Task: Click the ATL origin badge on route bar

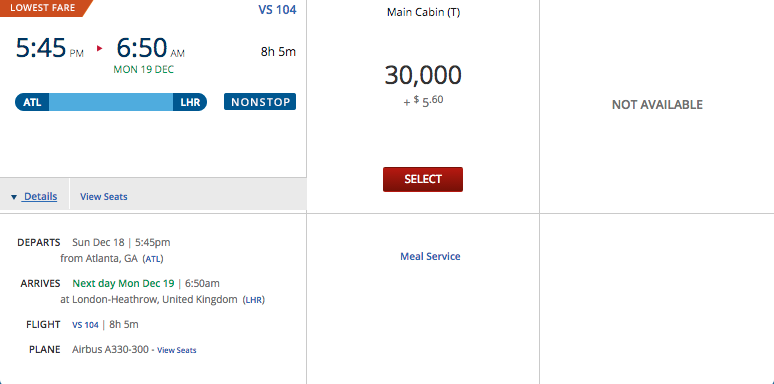Action: click(33, 102)
